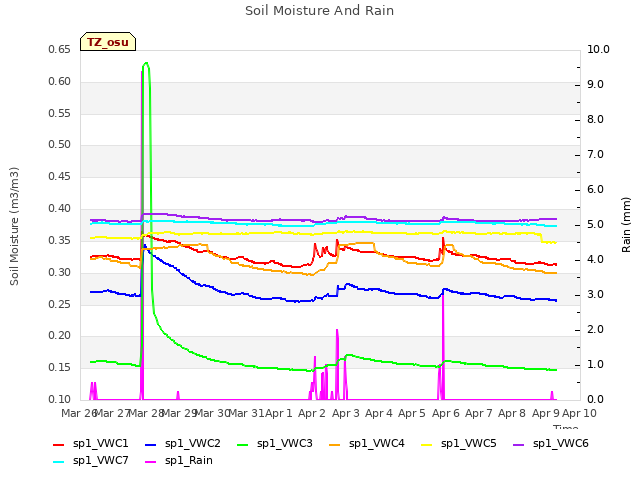Image resolution: width=640 pixels, height=480 pixels.
Task: Click the 8.0 rain axis value
Action: click(x=596, y=120)
